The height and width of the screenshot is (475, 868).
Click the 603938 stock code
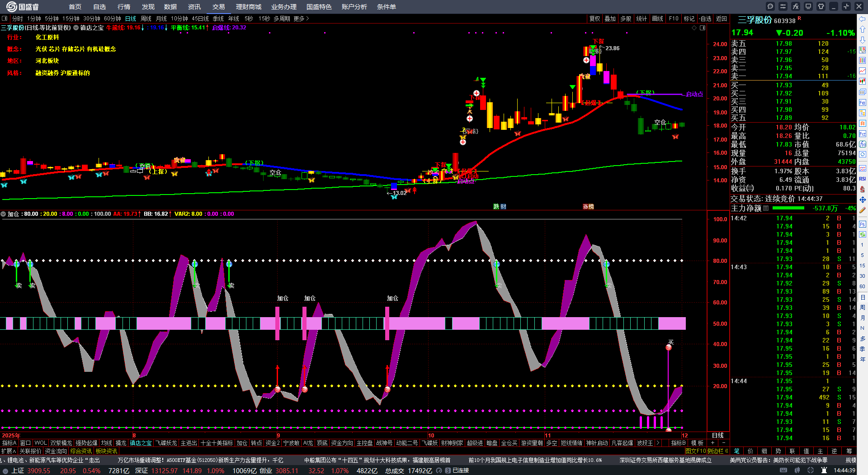coord(785,21)
